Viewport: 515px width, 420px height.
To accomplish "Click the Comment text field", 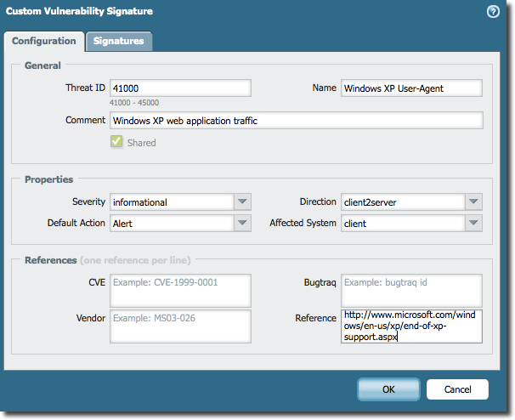I will [297, 120].
